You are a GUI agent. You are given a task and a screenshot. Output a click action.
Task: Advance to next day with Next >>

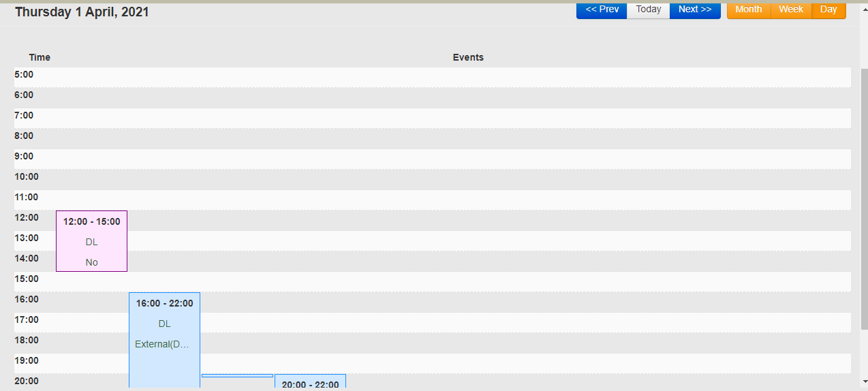pos(695,10)
